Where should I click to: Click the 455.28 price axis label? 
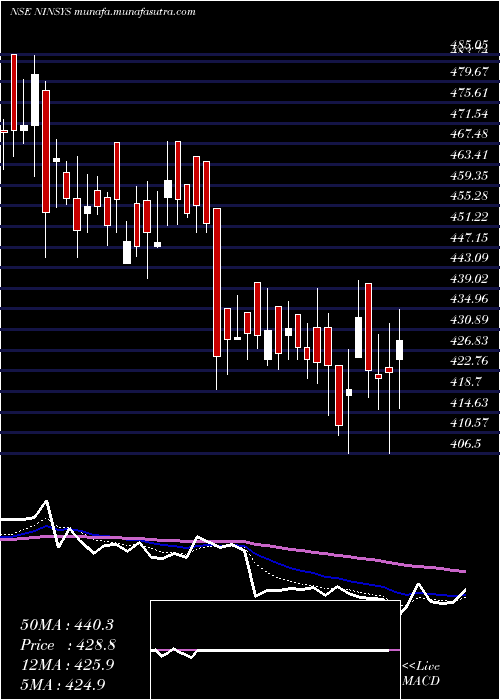[468, 196]
